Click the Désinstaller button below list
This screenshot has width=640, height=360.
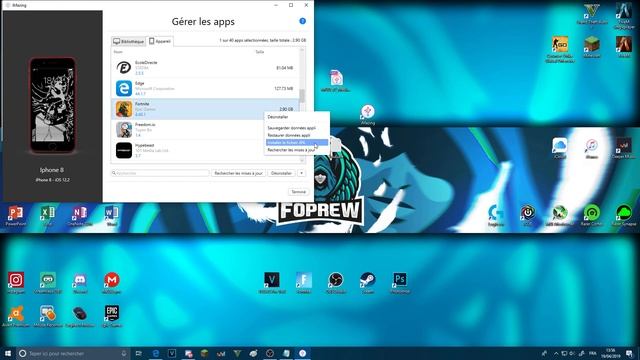click(282, 173)
